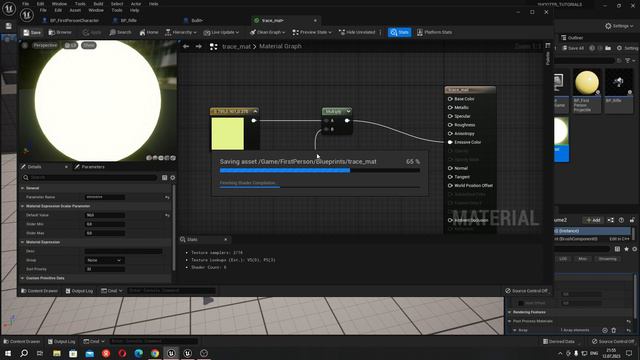Edit the Parameter Name field
The height and width of the screenshot is (360, 640).
click(104, 197)
